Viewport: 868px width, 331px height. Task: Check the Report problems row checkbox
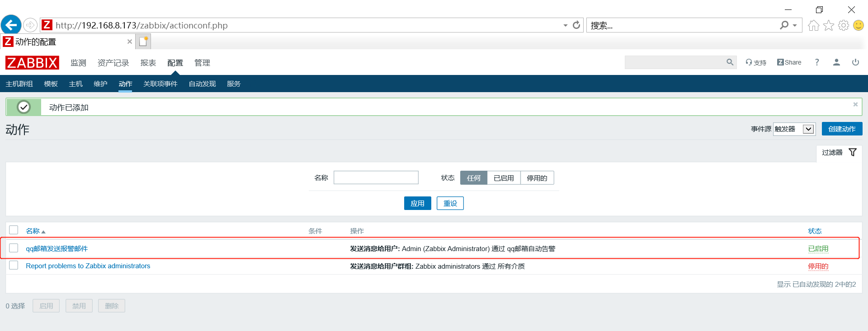pyautogui.click(x=14, y=266)
